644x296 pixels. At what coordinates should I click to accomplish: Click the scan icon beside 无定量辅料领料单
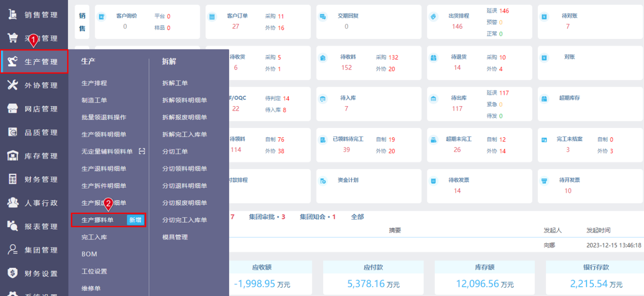point(142,152)
